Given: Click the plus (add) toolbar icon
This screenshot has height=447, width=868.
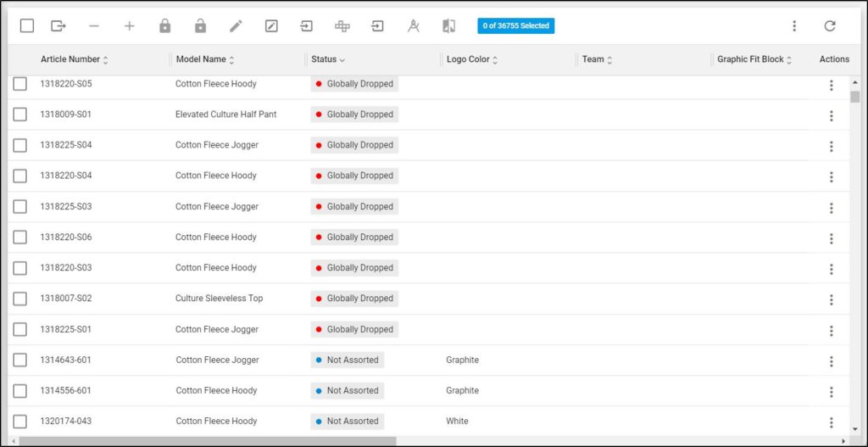Looking at the screenshot, I should point(129,26).
